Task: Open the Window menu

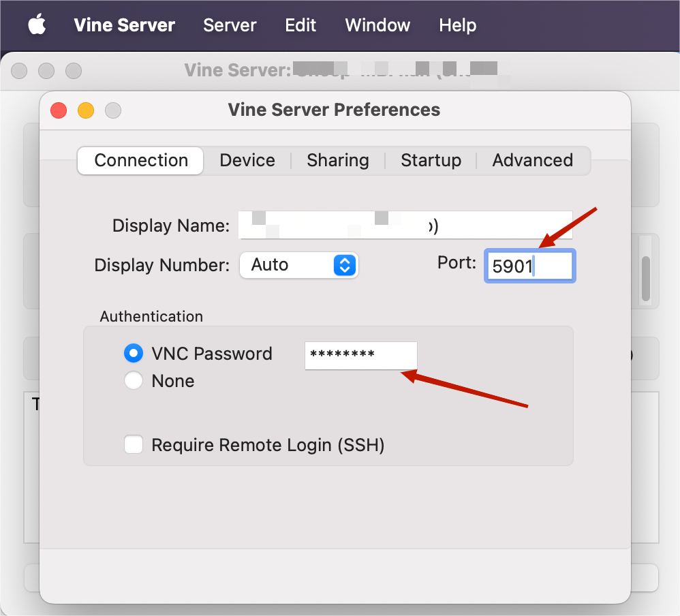Action: (377, 25)
